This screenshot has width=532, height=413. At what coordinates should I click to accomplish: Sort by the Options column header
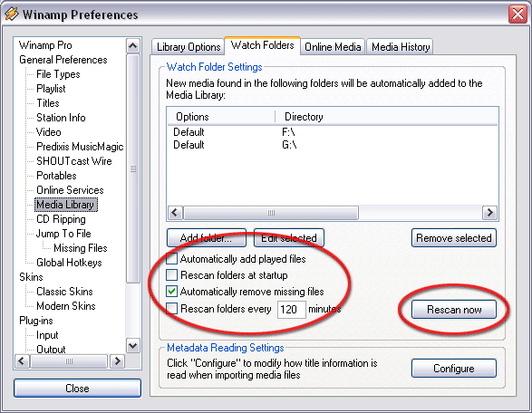221,117
